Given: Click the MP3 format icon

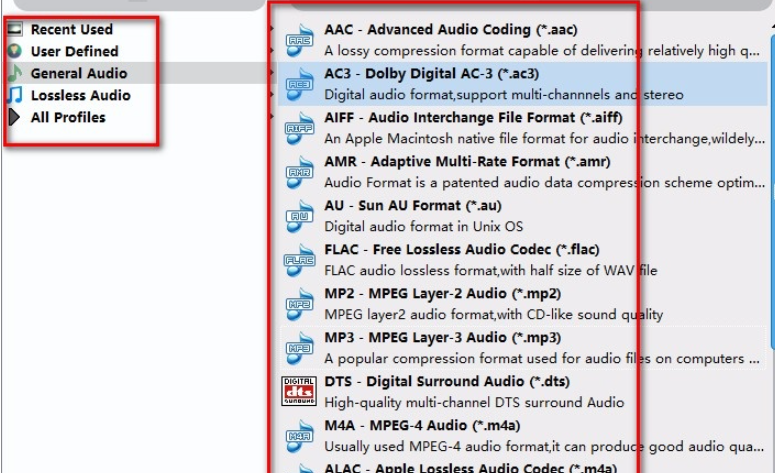Looking at the screenshot, I should coord(300,348).
